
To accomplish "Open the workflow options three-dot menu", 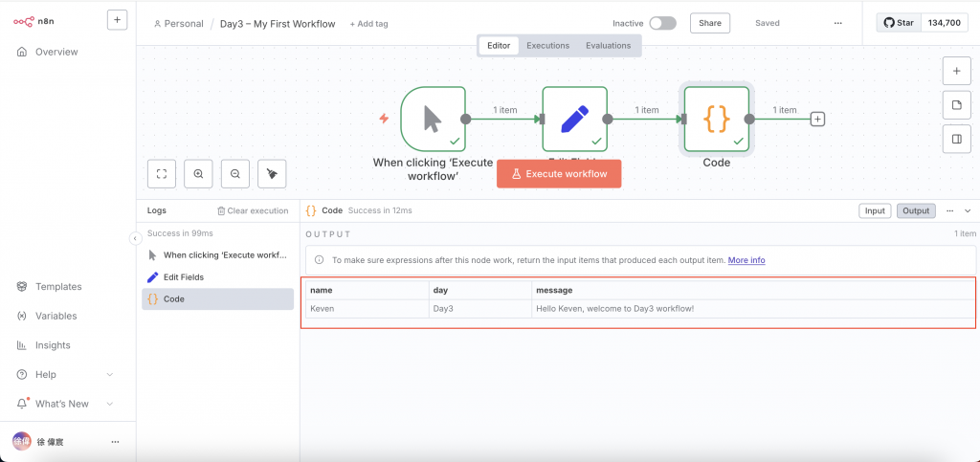I will coord(838,23).
